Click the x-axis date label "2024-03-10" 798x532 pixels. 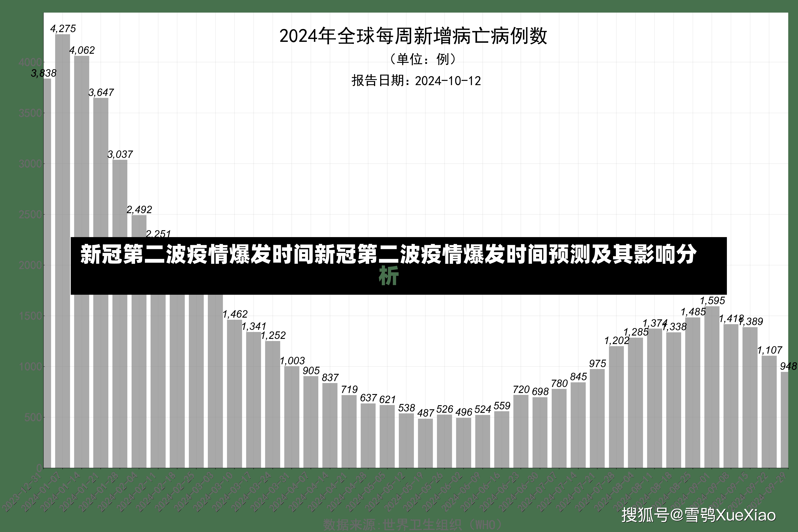pyautogui.click(x=213, y=492)
